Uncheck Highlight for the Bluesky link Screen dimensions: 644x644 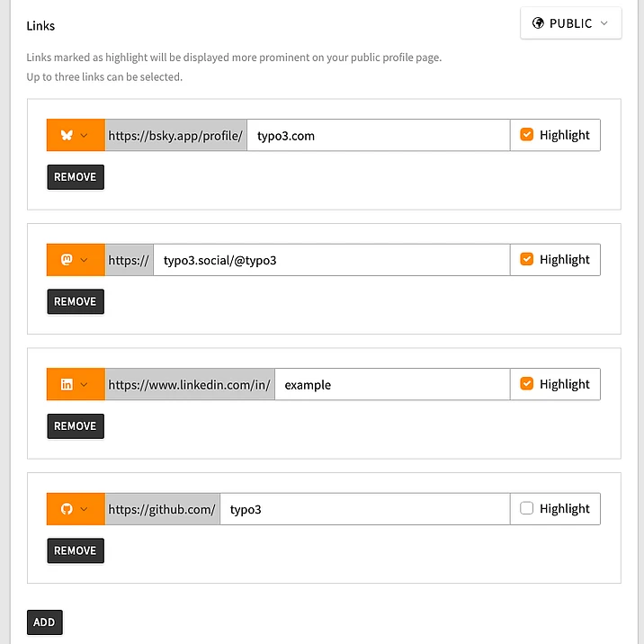click(527, 135)
